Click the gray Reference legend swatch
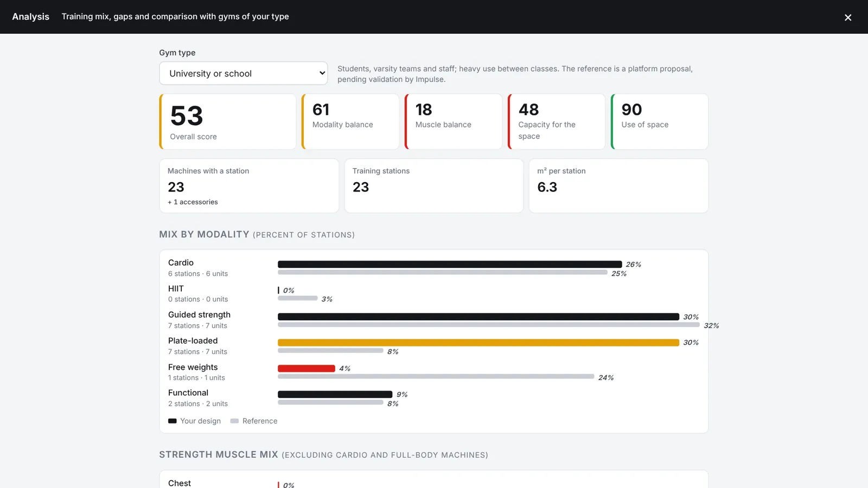The height and width of the screenshot is (488, 868). tap(234, 421)
